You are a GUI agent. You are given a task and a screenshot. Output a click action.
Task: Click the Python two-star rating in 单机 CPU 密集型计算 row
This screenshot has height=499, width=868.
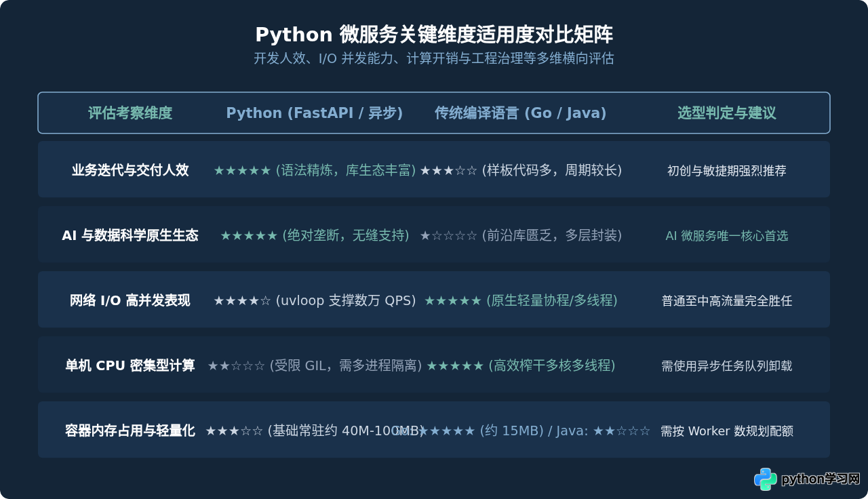[236, 366]
